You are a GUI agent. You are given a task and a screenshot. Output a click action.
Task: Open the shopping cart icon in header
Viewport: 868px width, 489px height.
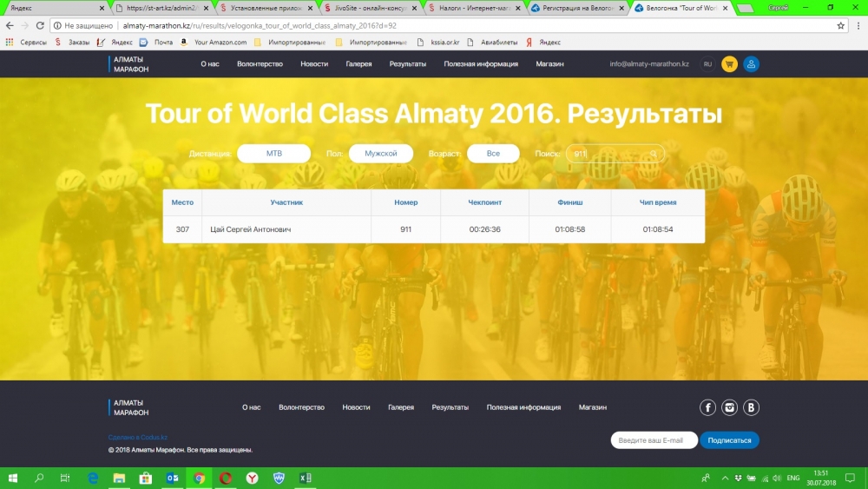click(729, 64)
